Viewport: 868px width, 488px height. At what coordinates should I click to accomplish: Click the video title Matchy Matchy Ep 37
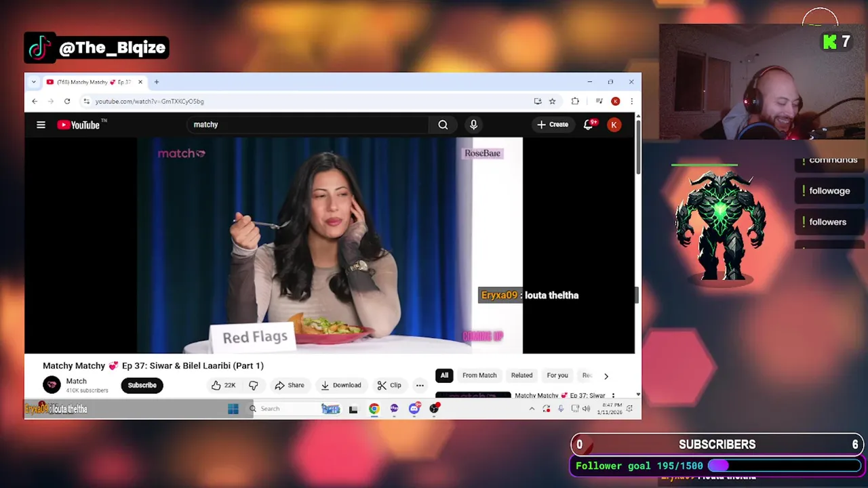point(153,365)
